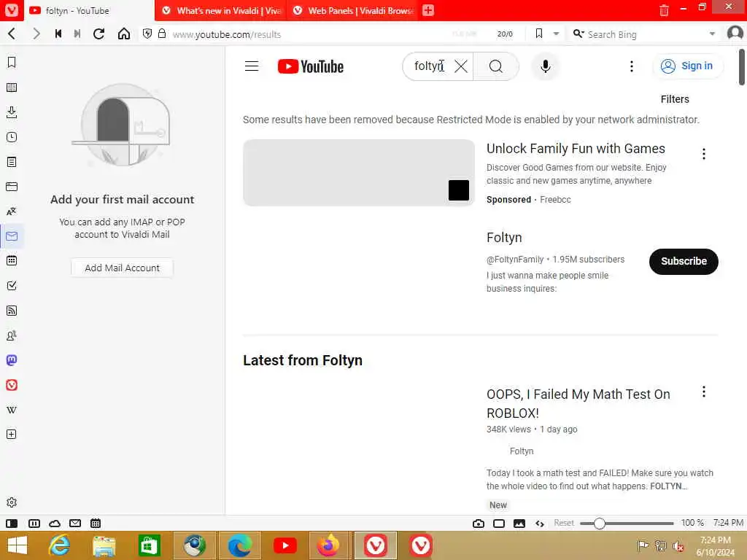Image resolution: width=747 pixels, height=560 pixels.
Task: Open the closed tabs trash can
Action: pyautogui.click(x=664, y=10)
